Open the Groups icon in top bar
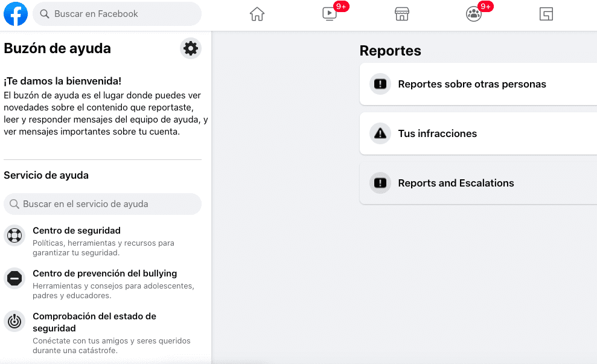The width and height of the screenshot is (597, 364). 474,14
